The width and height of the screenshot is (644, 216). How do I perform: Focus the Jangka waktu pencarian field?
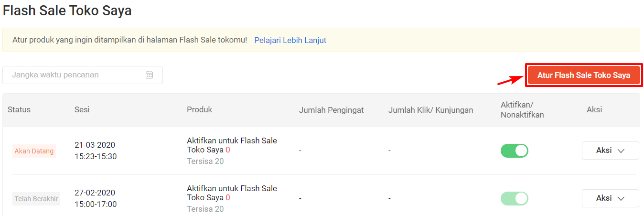click(x=83, y=75)
